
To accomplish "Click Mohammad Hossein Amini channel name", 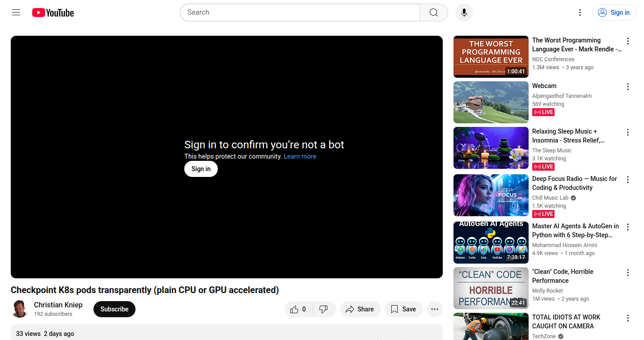I will click(564, 245).
